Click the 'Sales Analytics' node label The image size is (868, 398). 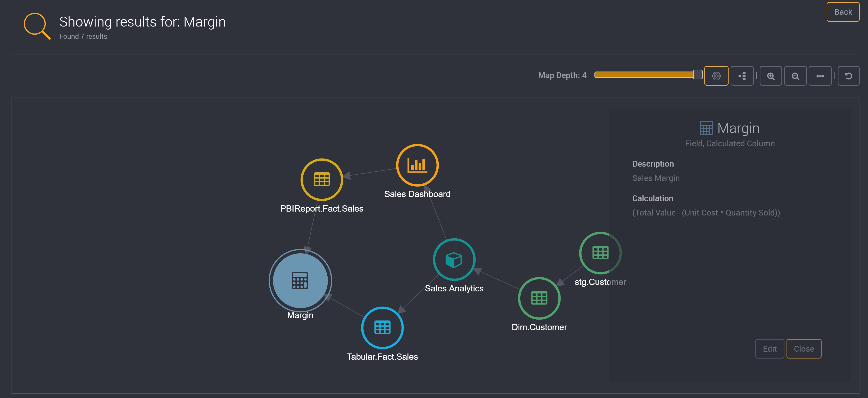click(454, 289)
